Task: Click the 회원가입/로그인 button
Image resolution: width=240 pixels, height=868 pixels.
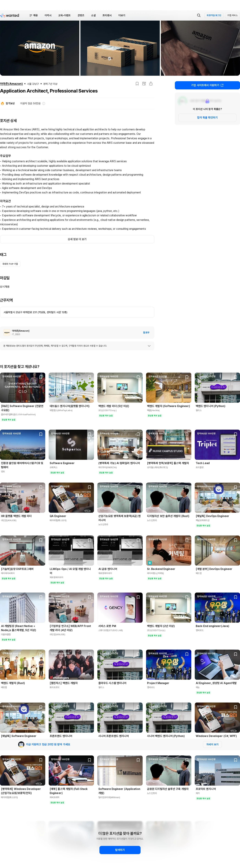Action: 214,15
